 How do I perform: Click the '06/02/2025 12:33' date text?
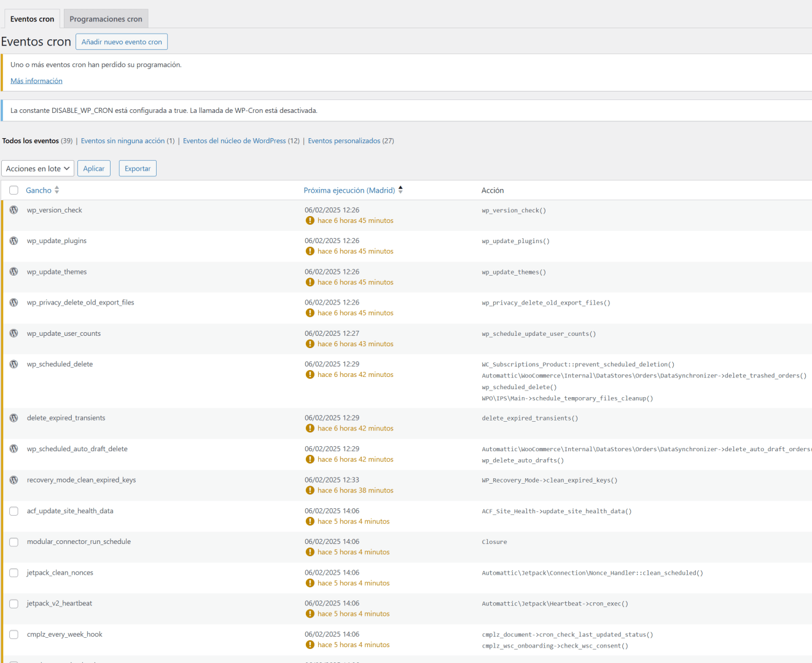point(332,480)
